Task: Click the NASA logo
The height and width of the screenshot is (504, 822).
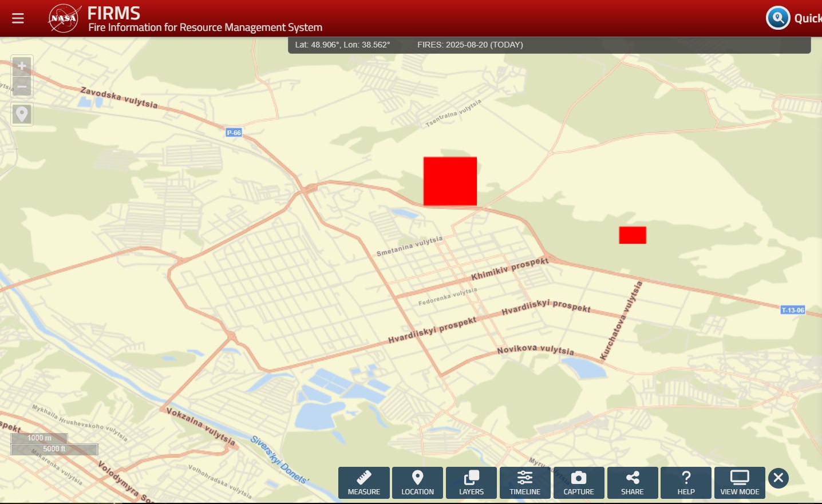Action: point(64,18)
